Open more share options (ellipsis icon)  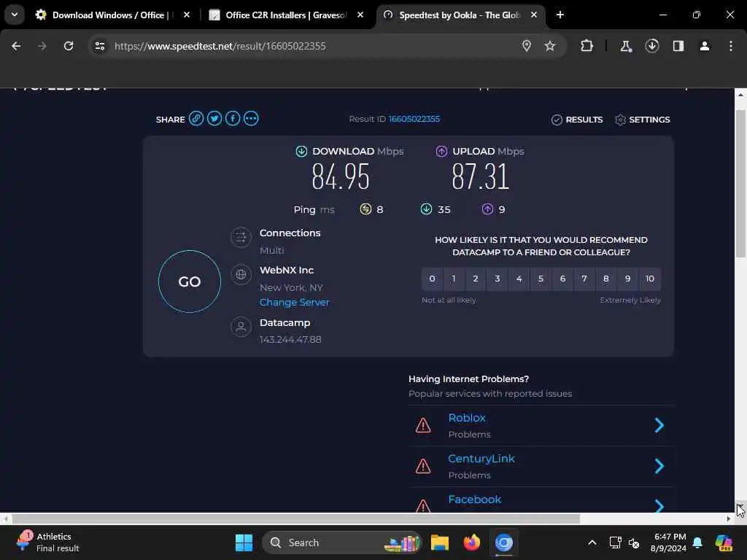[x=251, y=119]
